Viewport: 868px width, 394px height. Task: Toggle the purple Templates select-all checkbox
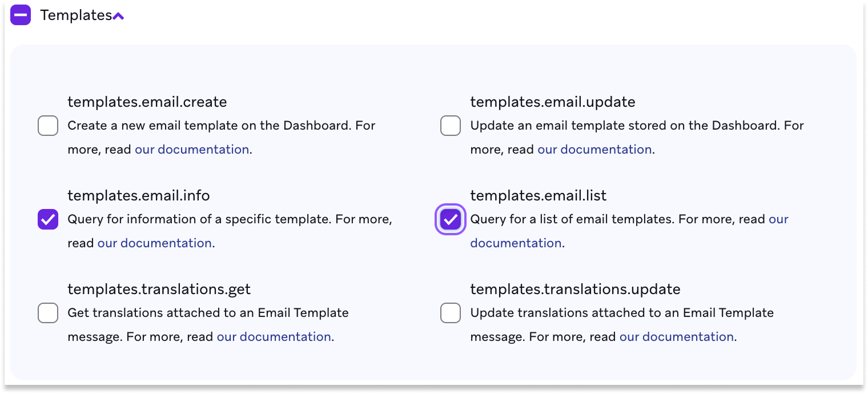(x=21, y=15)
